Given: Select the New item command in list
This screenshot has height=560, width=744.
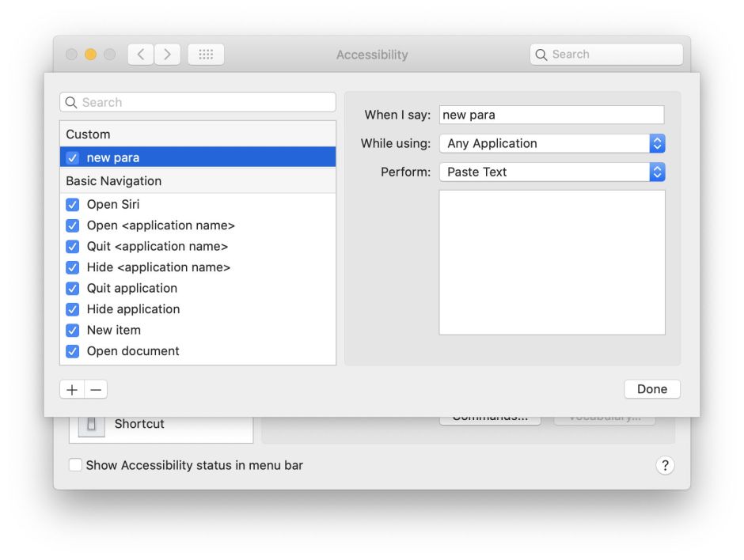Looking at the screenshot, I should (x=114, y=330).
